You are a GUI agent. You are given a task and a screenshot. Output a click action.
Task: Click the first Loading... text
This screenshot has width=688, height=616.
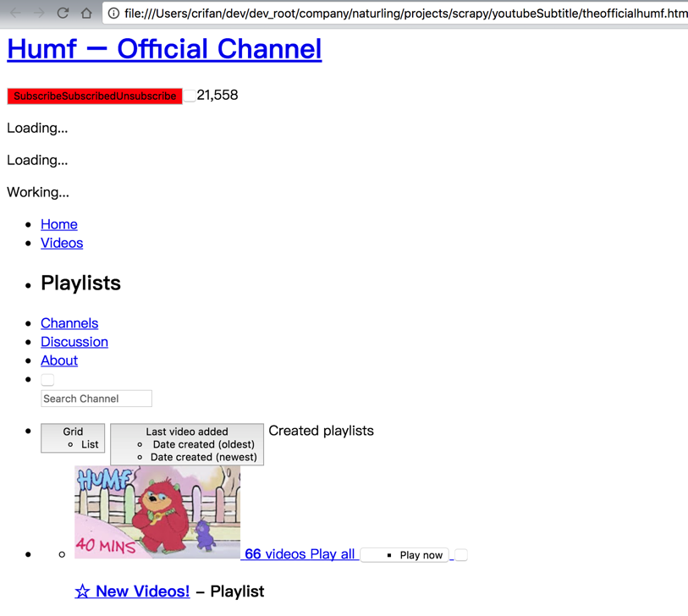[x=37, y=128]
